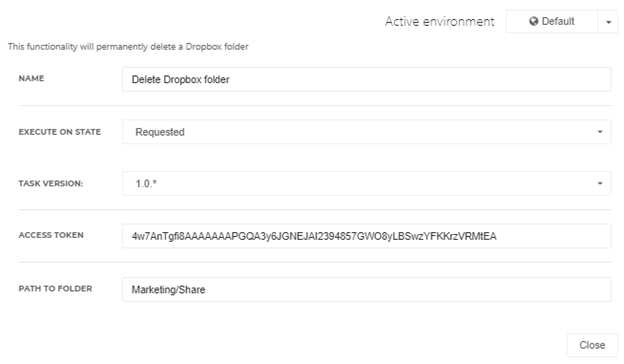
Task: Place cursor after 'Marketing/Share' text
Action: [x=206, y=290]
